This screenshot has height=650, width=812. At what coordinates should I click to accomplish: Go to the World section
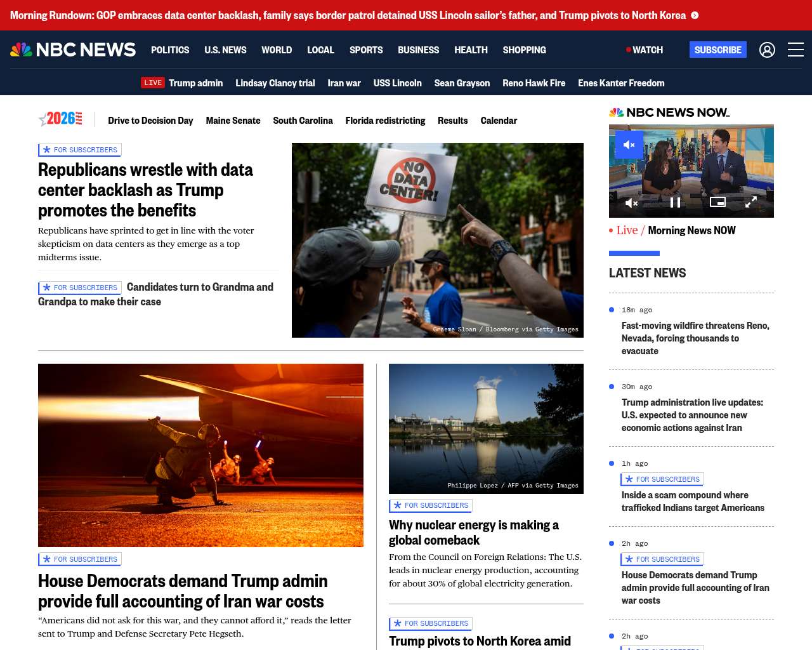[x=277, y=50]
